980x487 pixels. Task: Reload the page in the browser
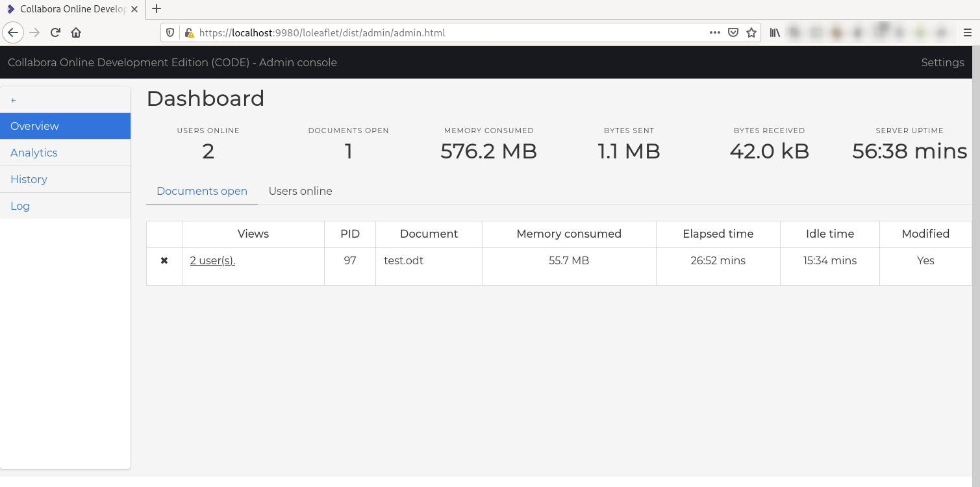click(56, 32)
